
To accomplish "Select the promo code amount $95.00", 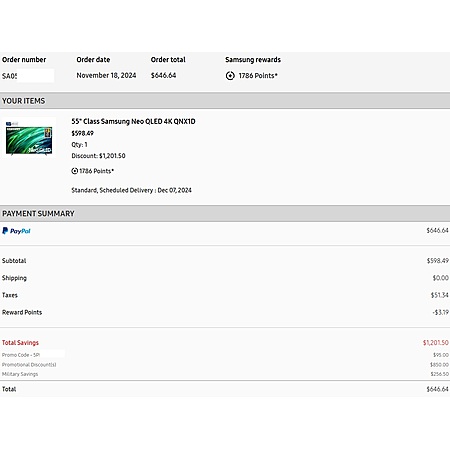I will (441, 355).
